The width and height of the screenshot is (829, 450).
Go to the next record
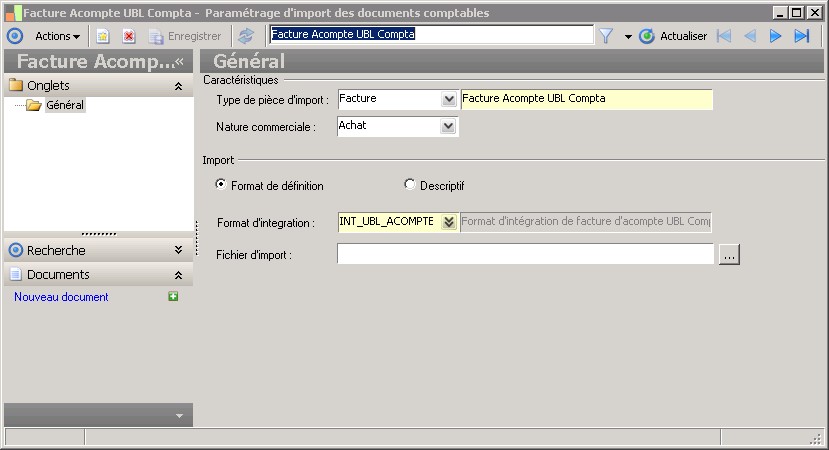(776, 36)
